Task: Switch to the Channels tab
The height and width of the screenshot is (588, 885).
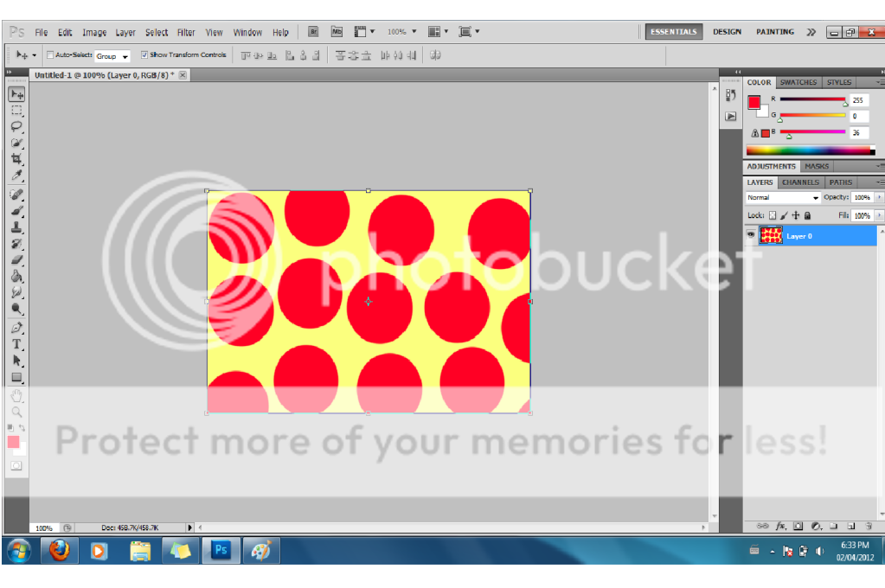Action: (800, 182)
